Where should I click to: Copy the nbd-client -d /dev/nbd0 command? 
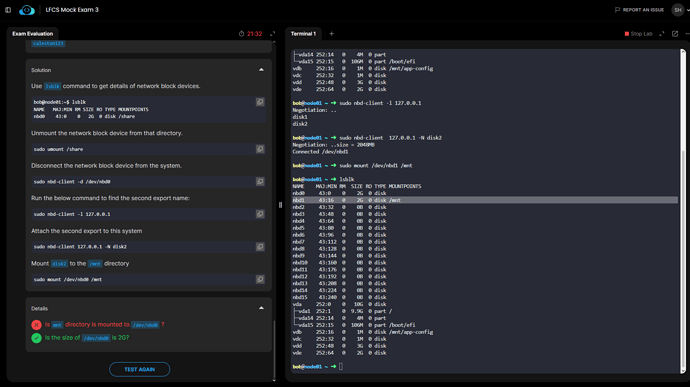[x=260, y=181]
